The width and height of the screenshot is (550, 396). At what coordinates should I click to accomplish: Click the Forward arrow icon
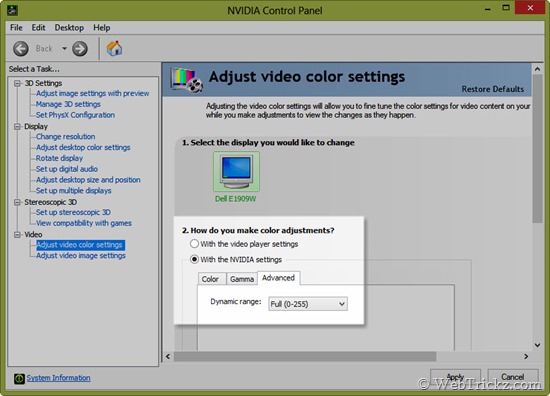(x=80, y=48)
